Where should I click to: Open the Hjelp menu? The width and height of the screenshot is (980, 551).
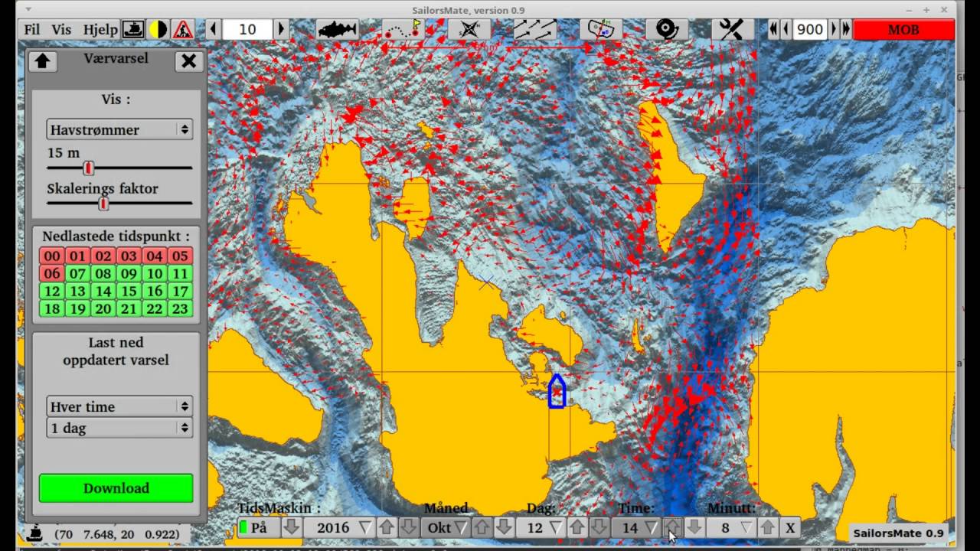[100, 30]
